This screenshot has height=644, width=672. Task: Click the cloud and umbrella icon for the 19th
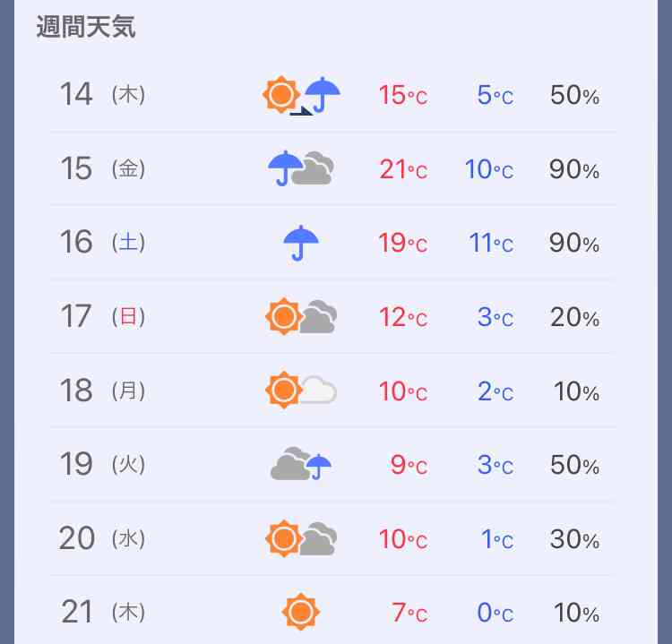point(301,464)
